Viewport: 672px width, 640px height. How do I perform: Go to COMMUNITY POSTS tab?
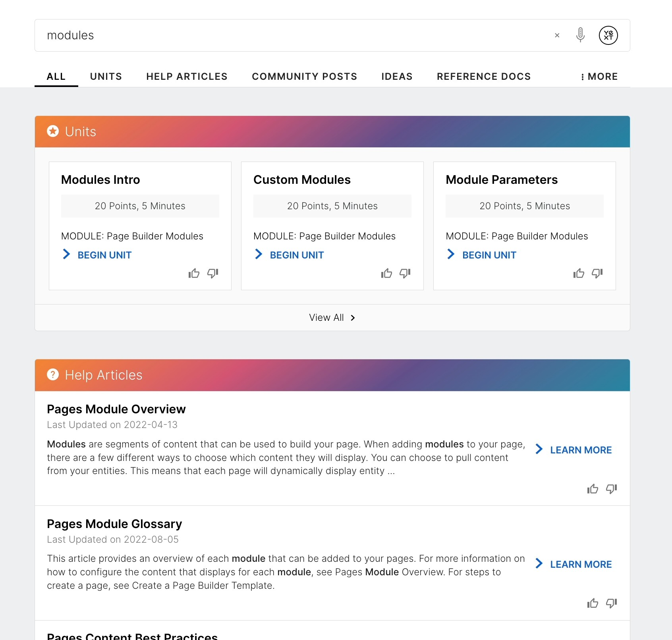click(304, 76)
